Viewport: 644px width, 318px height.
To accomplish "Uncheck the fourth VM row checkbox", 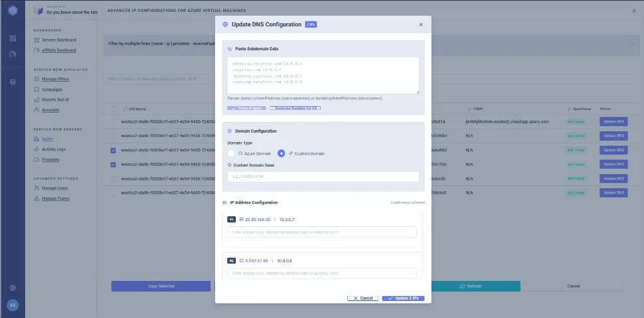I will pos(113,165).
